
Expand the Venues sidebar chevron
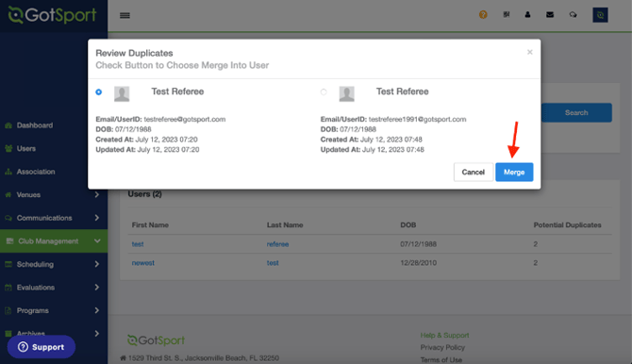click(97, 194)
